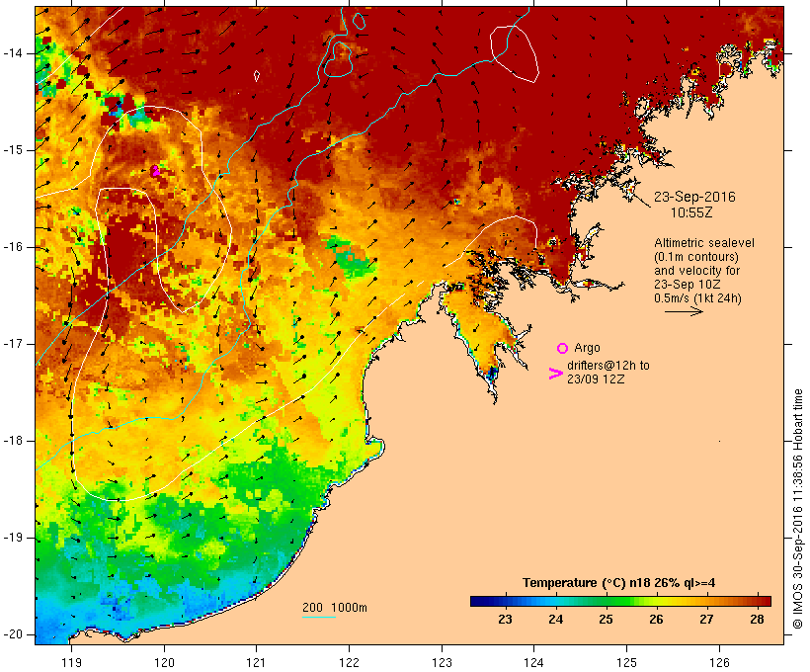Click the longitude axis label 126
Viewport: 810px width, 672px height.
719,662
